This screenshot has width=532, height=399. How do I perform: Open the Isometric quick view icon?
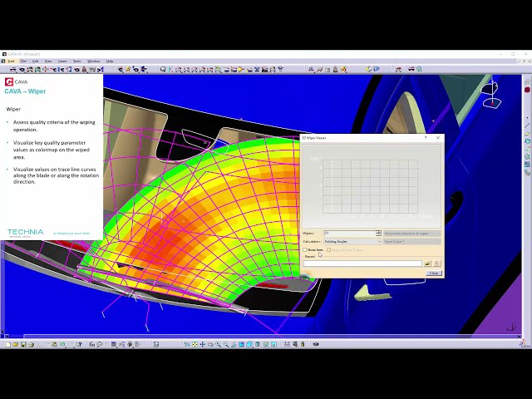(x=249, y=344)
